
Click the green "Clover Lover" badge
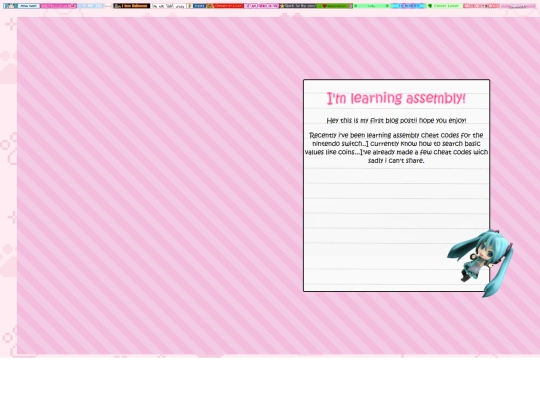tap(444, 6)
